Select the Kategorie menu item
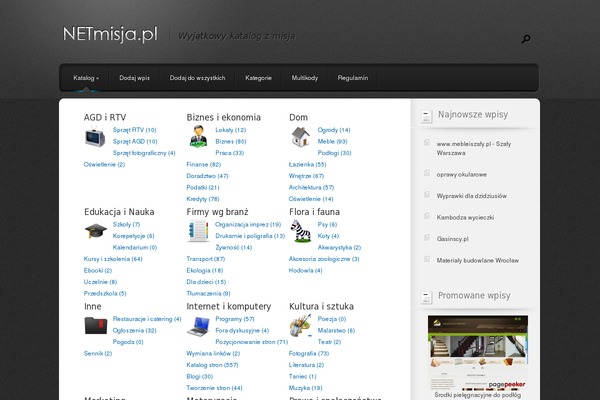Screen dimensions: 600x400 (x=258, y=78)
